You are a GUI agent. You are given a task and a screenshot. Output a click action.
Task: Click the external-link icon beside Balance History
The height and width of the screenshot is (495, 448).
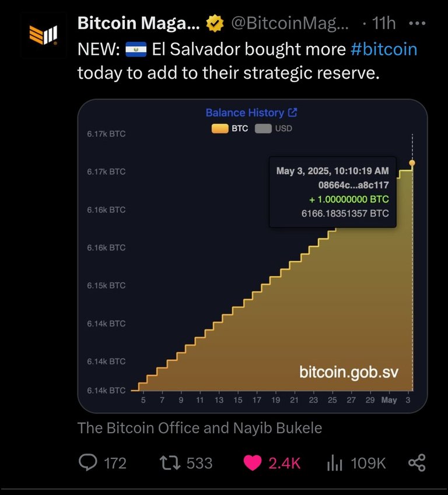point(293,113)
